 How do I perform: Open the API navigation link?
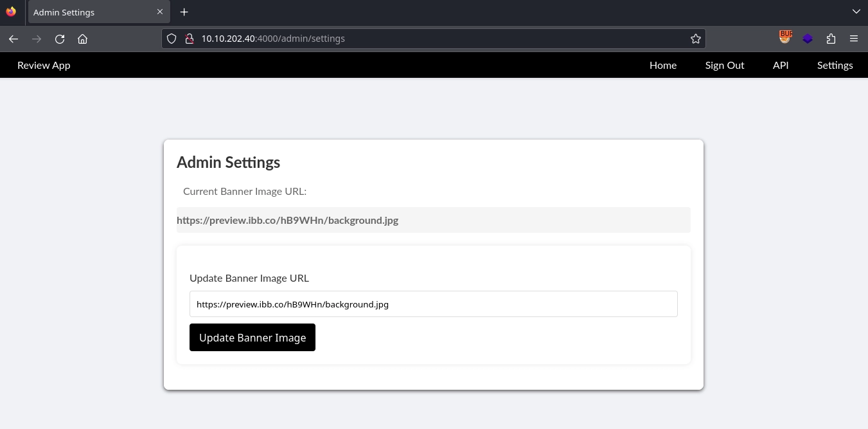click(780, 65)
